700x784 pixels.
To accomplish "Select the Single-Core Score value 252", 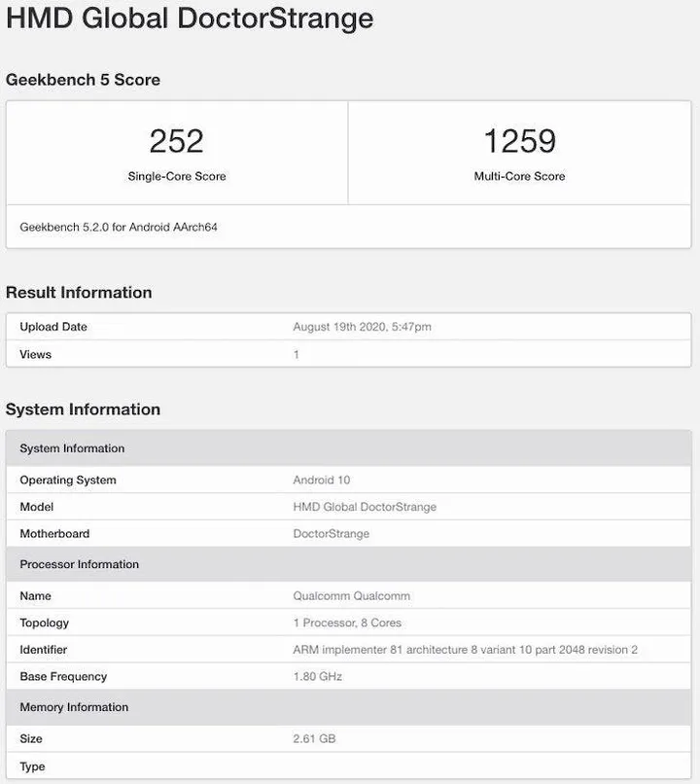I will [175, 139].
